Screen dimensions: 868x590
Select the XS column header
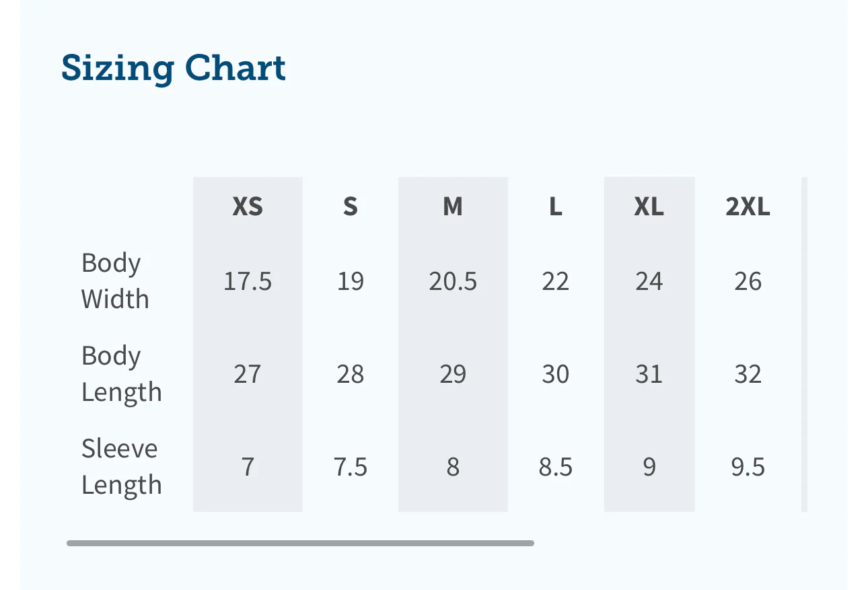click(248, 207)
